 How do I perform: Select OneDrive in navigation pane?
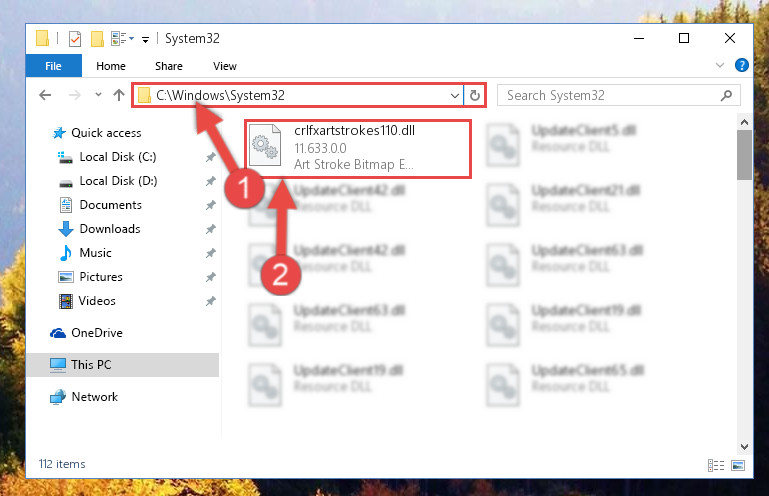pos(86,333)
